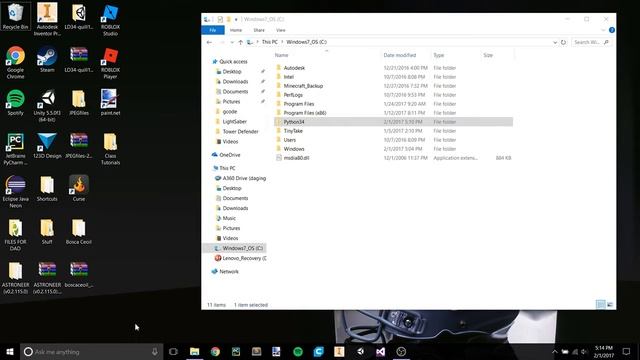This screenshot has height=360, width=640.
Task: Select Class Tutorials folder on desktop
Action: click(x=110, y=149)
